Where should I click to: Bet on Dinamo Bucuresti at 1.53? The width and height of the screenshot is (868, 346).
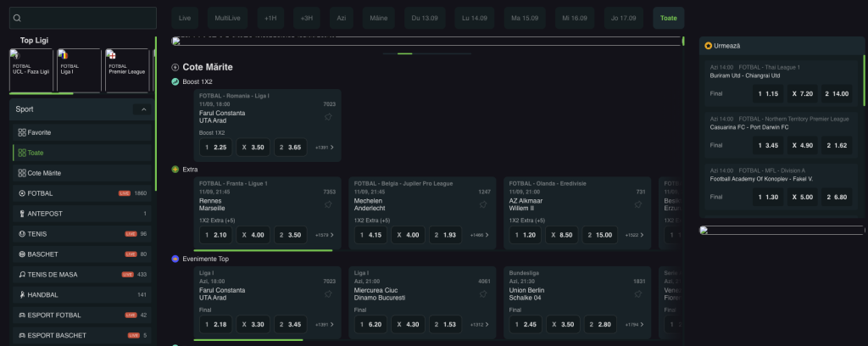445,325
